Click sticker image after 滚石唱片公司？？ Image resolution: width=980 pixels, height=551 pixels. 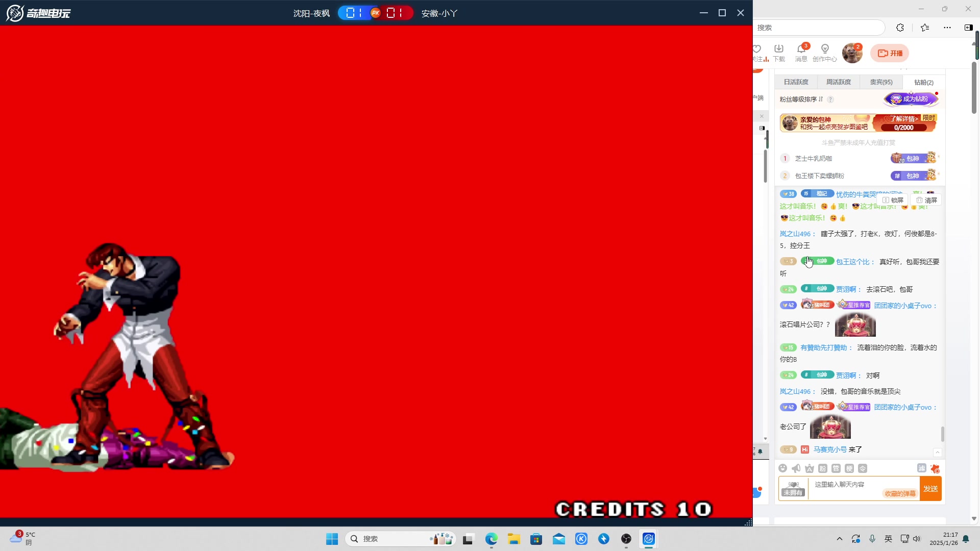[x=855, y=325]
